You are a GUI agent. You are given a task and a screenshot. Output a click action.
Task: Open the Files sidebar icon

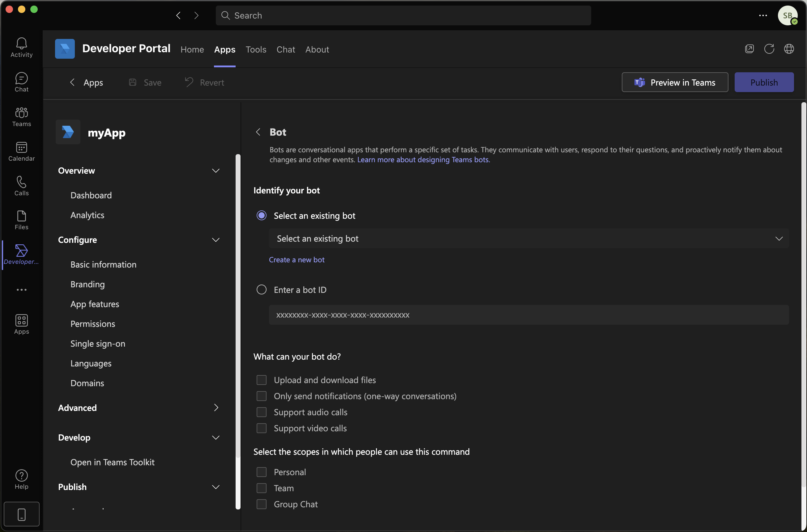pyautogui.click(x=21, y=220)
